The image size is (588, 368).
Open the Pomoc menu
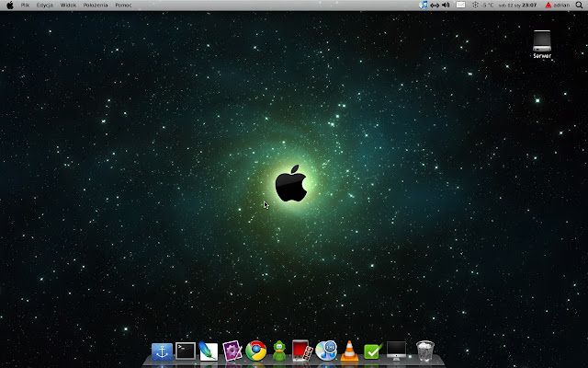pyautogui.click(x=123, y=6)
